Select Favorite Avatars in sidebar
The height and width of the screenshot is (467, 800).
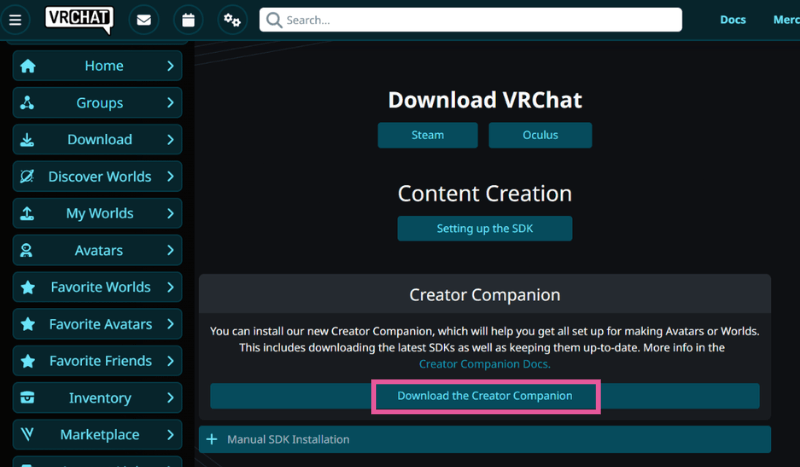coord(97,324)
